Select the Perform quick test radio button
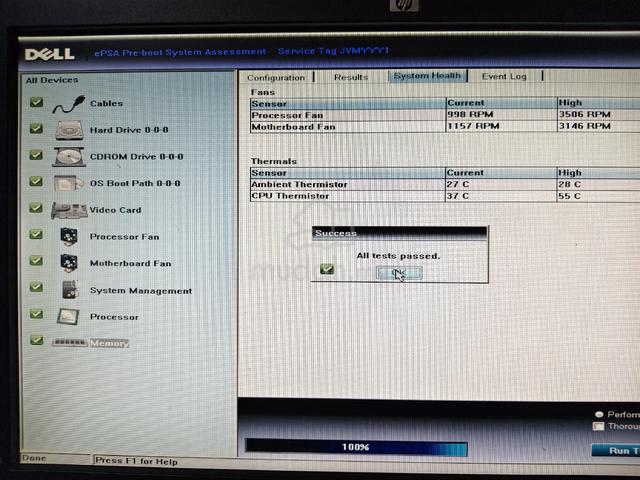Viewport: 640px width, 480px height. click(599, 414)
